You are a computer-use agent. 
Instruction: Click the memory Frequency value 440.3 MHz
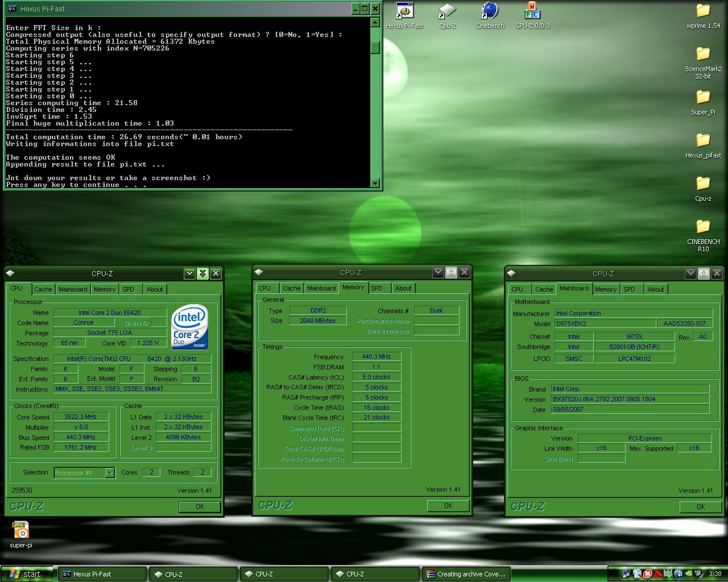377,356
